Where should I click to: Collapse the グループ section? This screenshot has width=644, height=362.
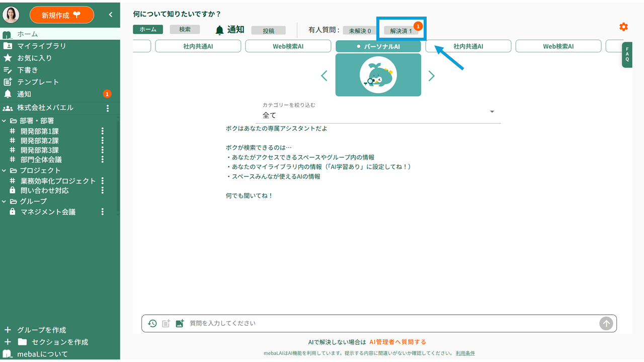tap(5, 202)
